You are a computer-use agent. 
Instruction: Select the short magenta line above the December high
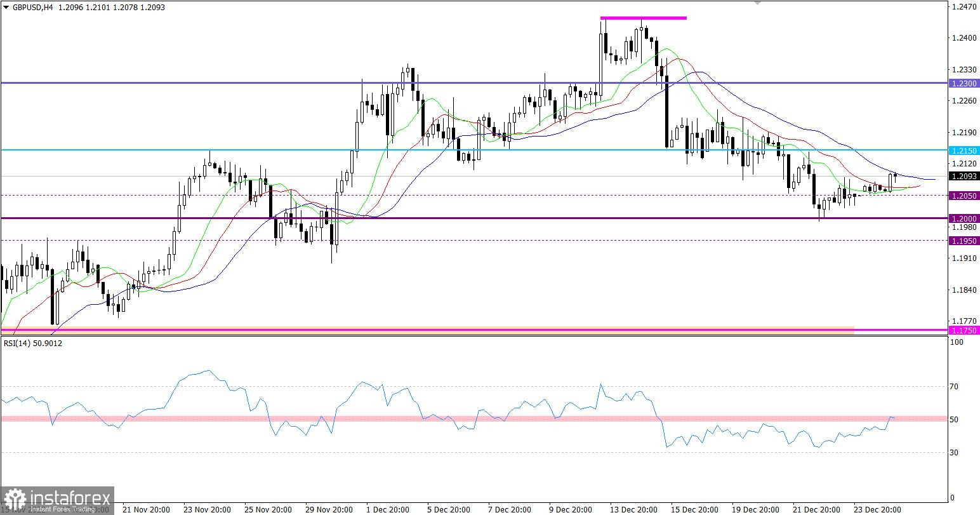(643, 18)
